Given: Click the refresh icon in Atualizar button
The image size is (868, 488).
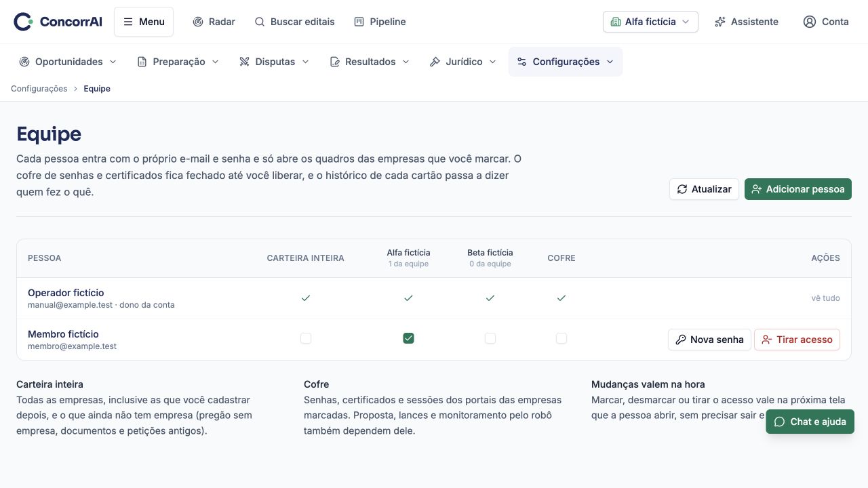Looking at the screenshot, I should pos(682,189).
